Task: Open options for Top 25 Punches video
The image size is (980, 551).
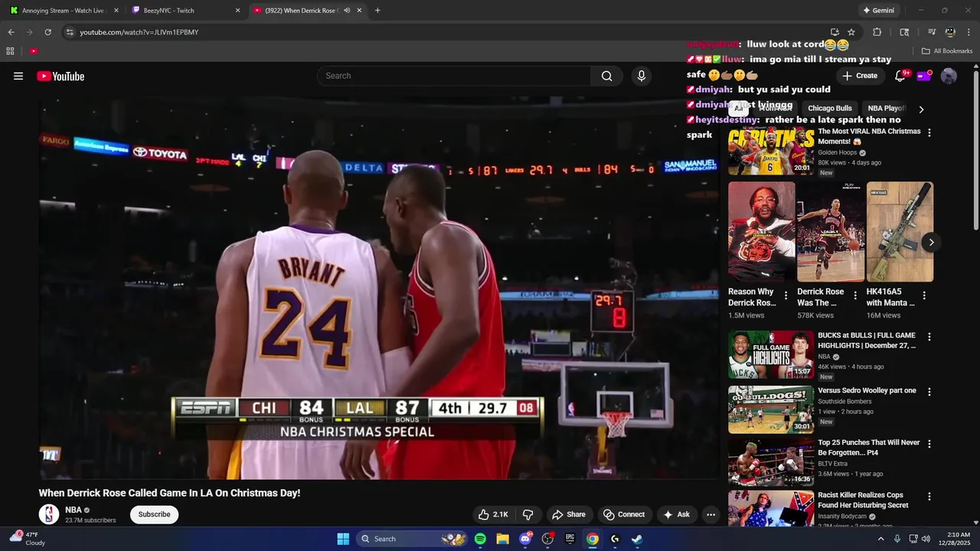Action: click(929, 444)
